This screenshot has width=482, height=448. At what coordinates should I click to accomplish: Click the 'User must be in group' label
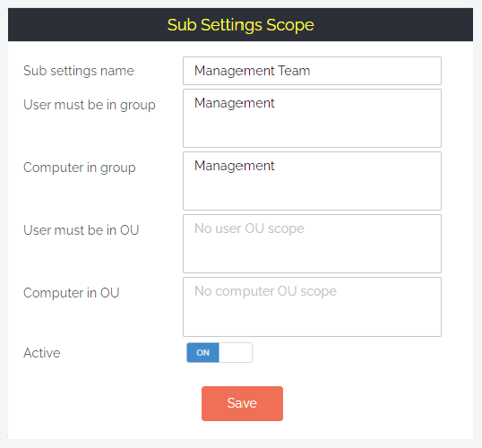click(x=90, y=105)
